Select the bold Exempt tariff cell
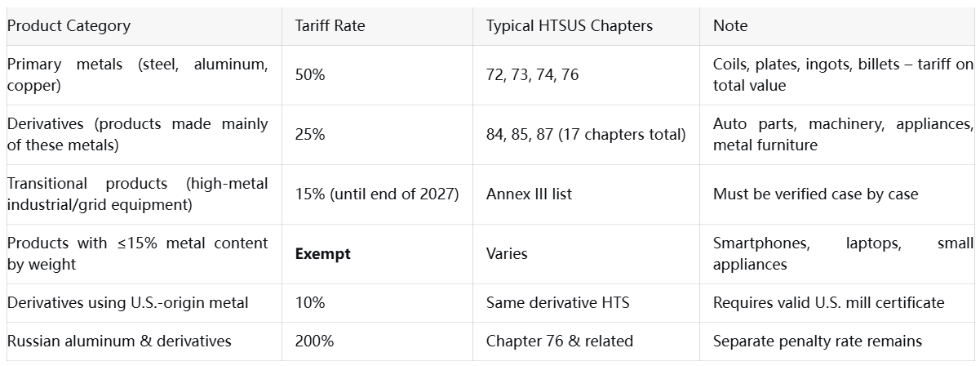This screenshot has height=366, width=980. [322, 254]
